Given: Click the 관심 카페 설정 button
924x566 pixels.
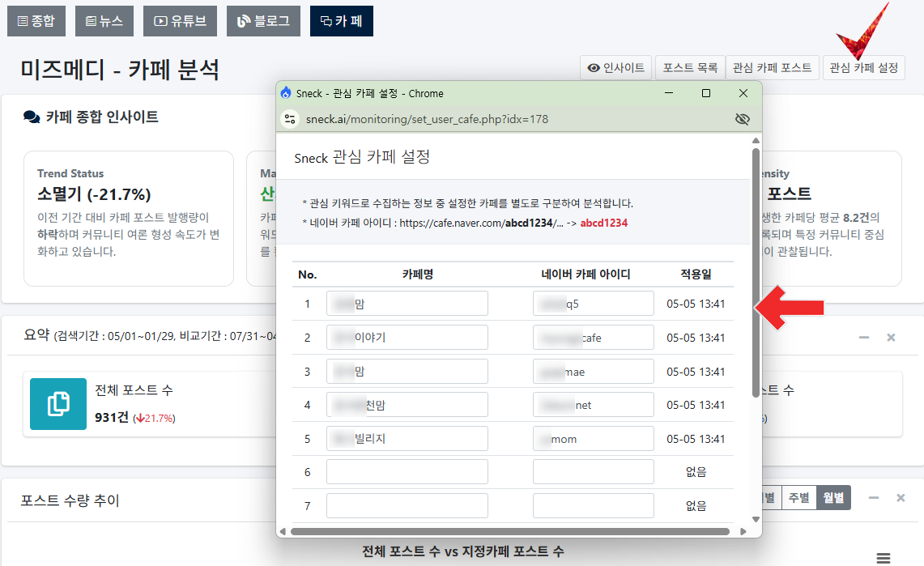Looking at the screenshot, I should tap(864, 68).
